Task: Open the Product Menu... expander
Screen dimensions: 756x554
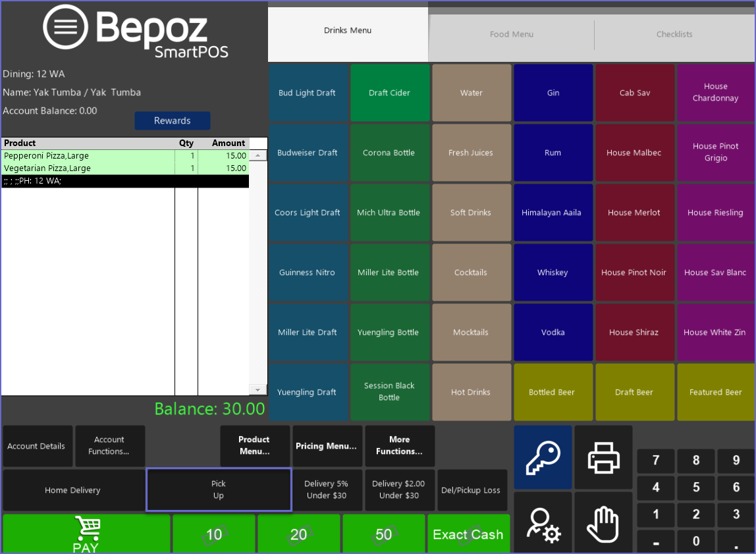Action: point(254,445)
